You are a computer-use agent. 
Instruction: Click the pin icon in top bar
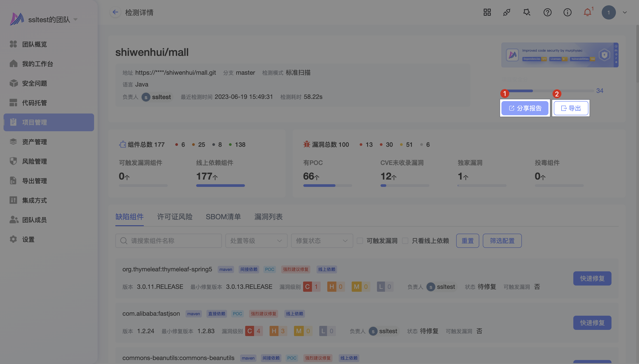[x=527, y=12]
